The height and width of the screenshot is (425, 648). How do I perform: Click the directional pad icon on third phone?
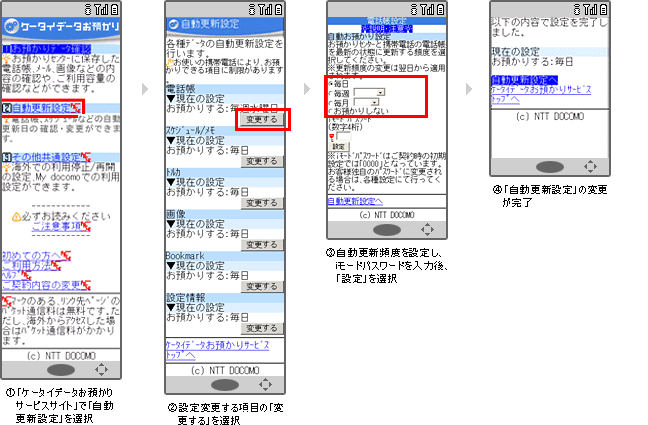click(427, 229)
